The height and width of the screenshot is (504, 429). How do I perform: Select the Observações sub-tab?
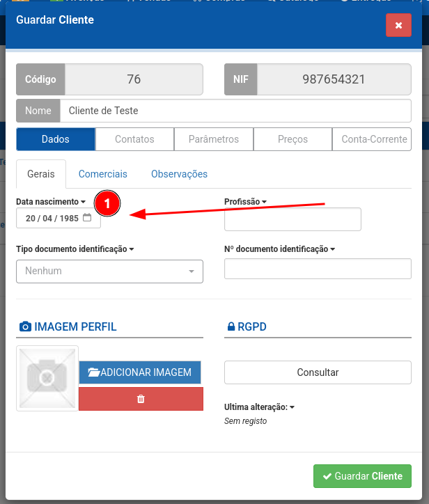tap(179, 174)
